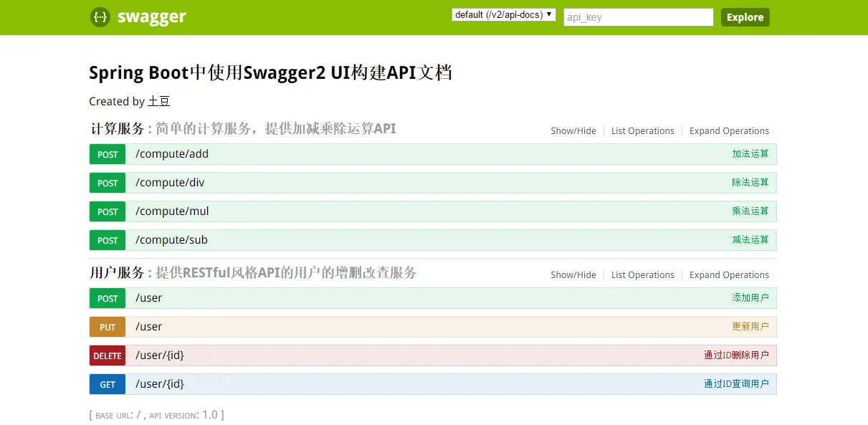Expand the /compute/sub path
Image resolution: width=868 pixels, height=425 pixels.
coord(171,240)
